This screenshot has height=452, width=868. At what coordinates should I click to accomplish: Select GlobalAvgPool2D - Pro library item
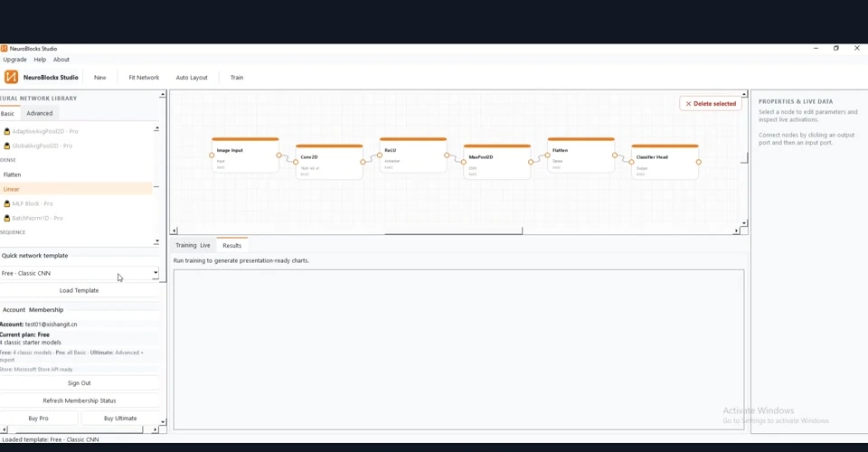point(76,146)
